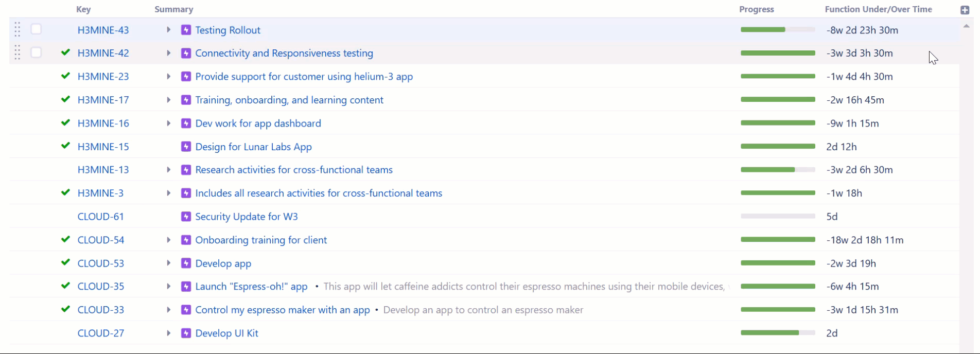Expand Dev work for app dashboard
This screenshot has height=354, width=980.
point(168,123)
